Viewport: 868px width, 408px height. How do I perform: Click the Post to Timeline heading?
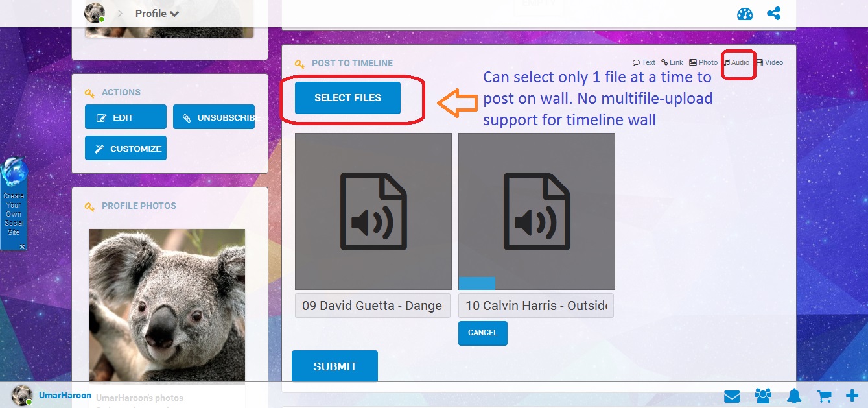[352, 63]
